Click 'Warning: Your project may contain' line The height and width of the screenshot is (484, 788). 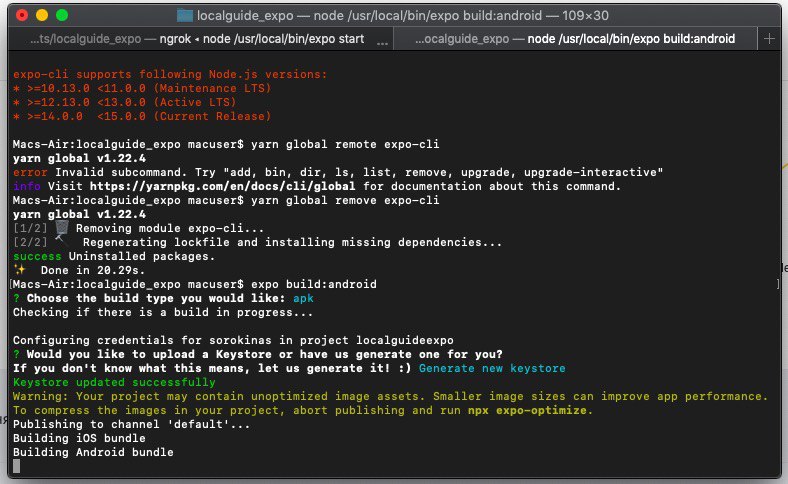(x=390, y=397)
